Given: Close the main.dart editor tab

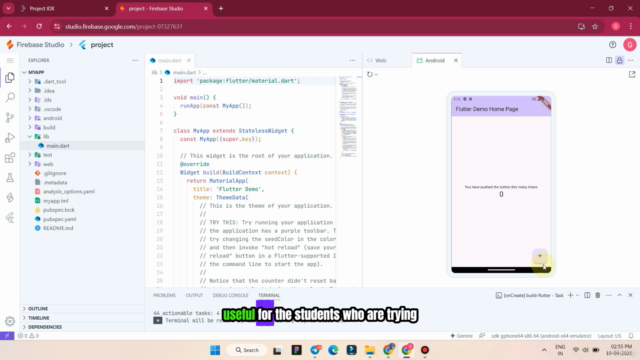Looking at the screenshot, I should (189, 60).
